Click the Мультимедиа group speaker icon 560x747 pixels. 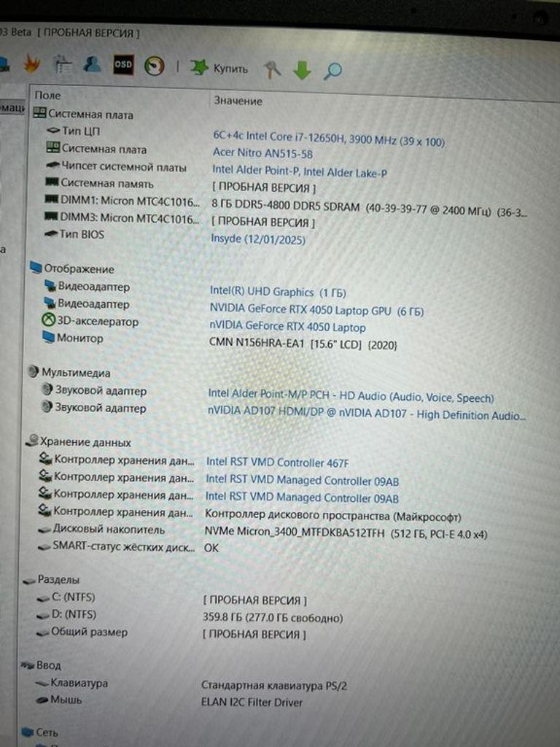coord(34,371)
